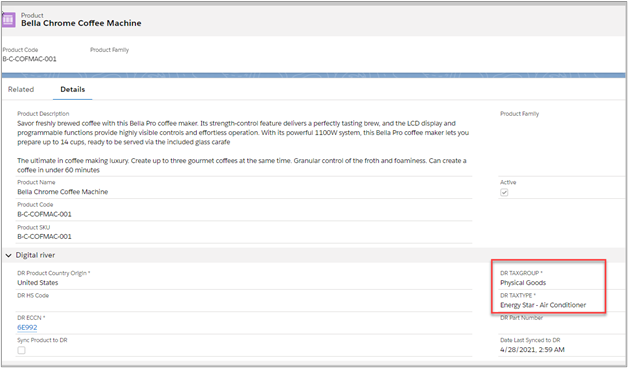The image size is (628, 368).
Task: Click the United States country origin value
Action: point(38,283)
